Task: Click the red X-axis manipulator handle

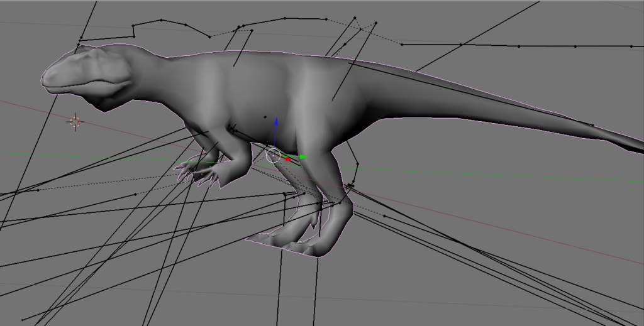Action: pyautogui.click(x=288, y=159)
